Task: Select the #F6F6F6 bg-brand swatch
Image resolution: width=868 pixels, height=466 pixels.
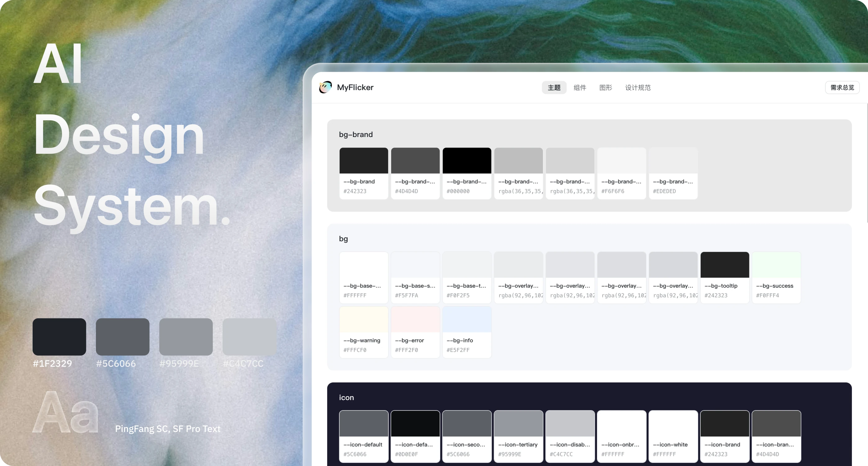Action: [x=621, y=173]
